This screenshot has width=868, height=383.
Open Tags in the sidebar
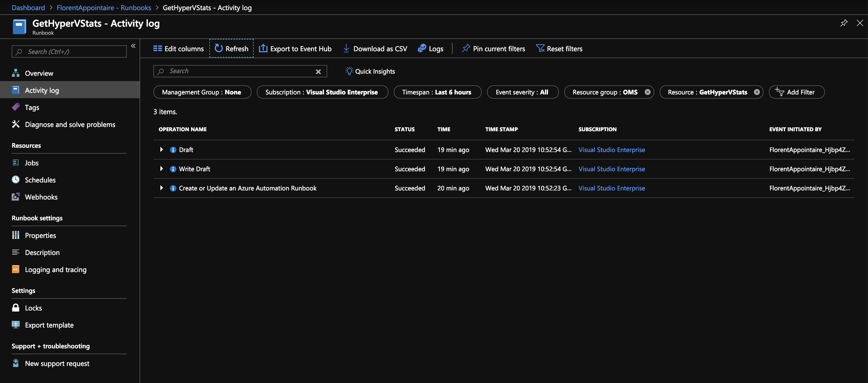pos(70,107)
